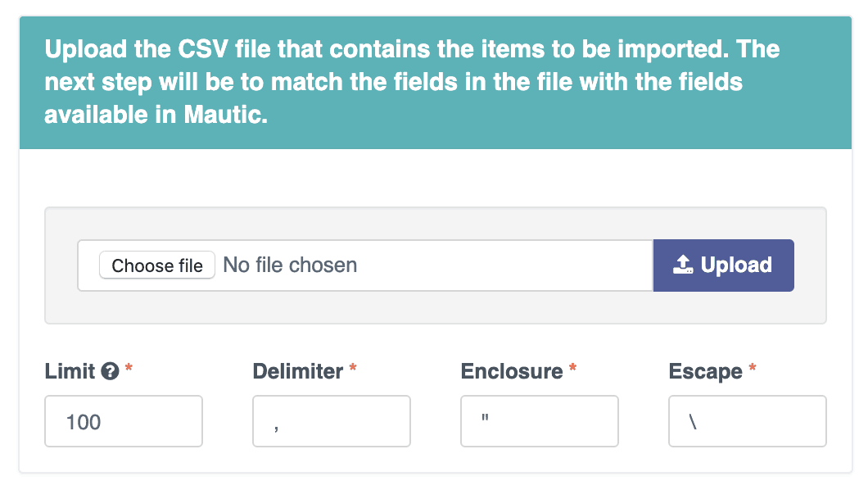Focus the Limit field showing 100
Screen dimensions: 868x490
tap(124, 421)
